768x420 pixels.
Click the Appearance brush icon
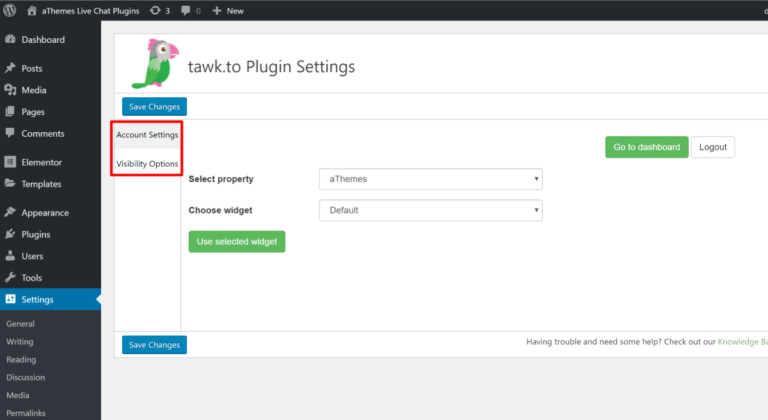(10, 212)
